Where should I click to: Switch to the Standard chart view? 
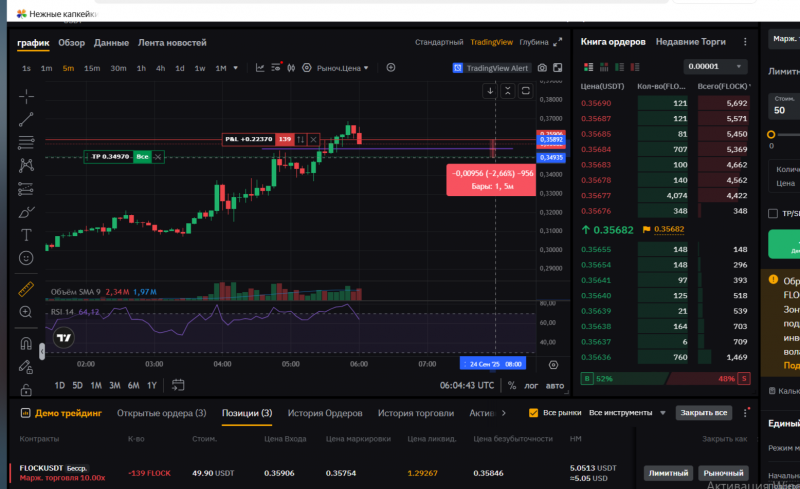pyautogui.click(x=439, y=42)
